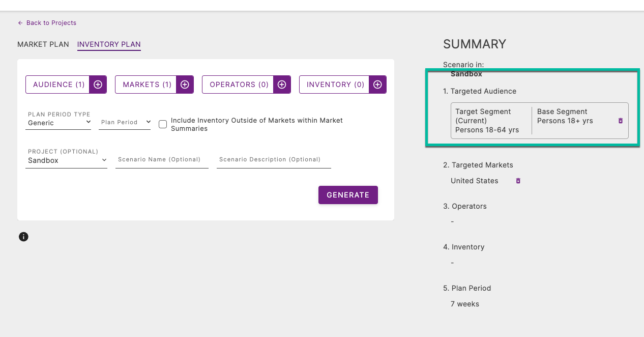This screenshot has height=337, width=644.
Task: Click the GENERATE button
Action: tap(348, 195)
